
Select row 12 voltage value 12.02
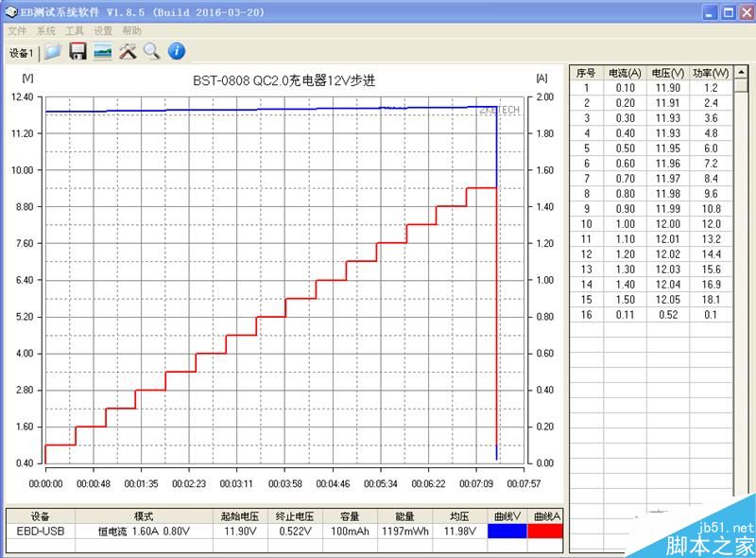(x=668, y=254)
